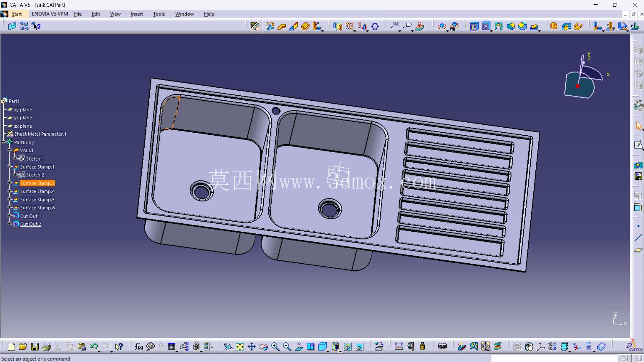
Task: Click the Design Table icon
Action: point(172,347)
